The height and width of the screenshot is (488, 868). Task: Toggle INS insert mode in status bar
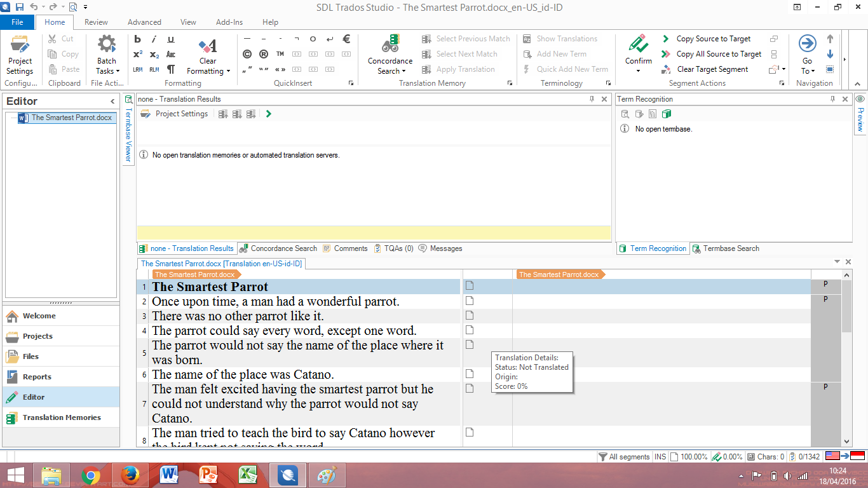pos(660,457)
